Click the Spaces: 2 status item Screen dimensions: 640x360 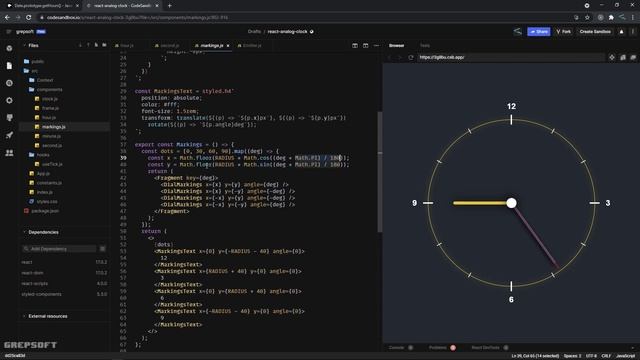pos(572,356)
